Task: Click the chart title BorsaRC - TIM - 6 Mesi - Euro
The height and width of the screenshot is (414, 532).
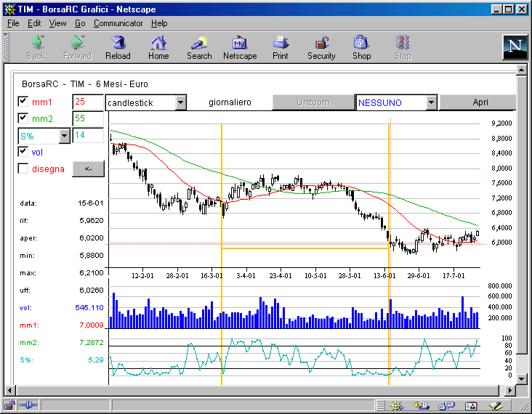Action: pyautogui.click(x=85, y=84)
